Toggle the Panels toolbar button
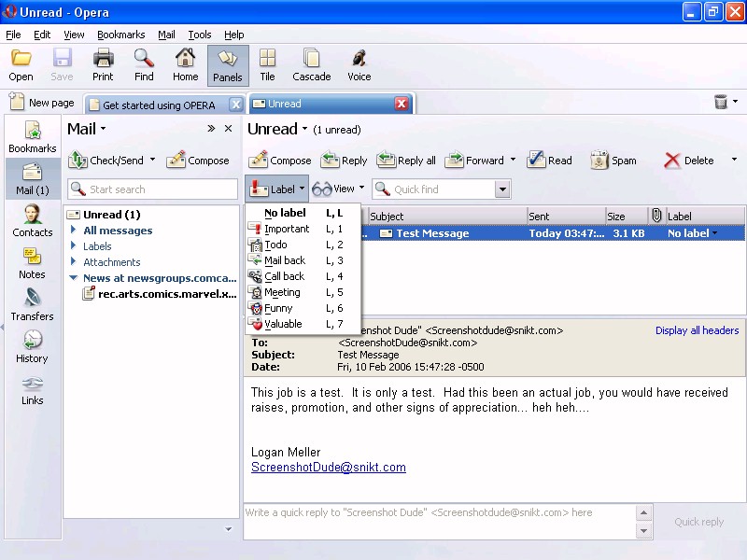 click(228, 65)
